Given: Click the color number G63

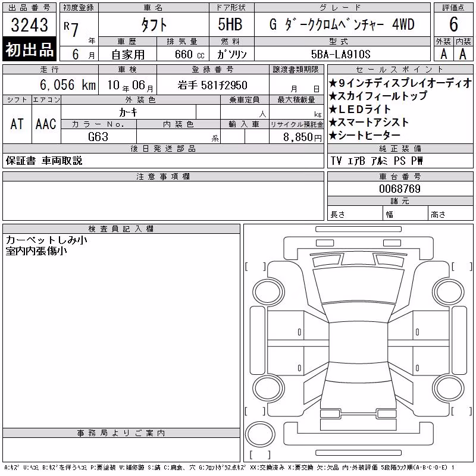Looking at the screenshot, I should pyautogui.click(x=98, y=137).
